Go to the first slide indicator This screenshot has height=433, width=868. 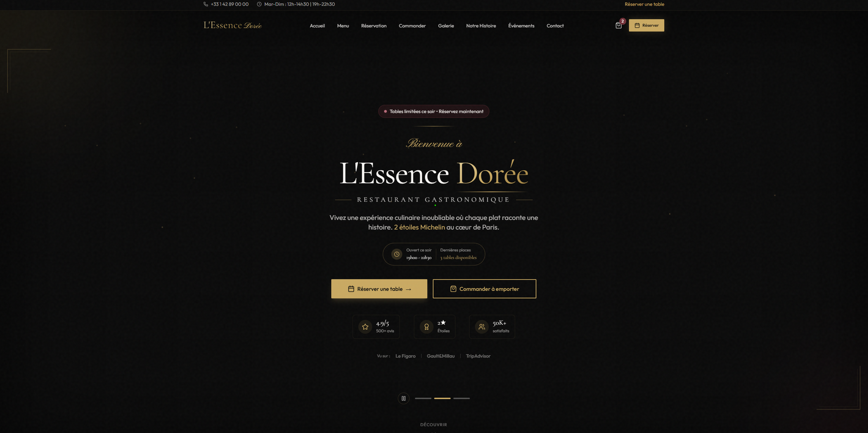[423, 398]
